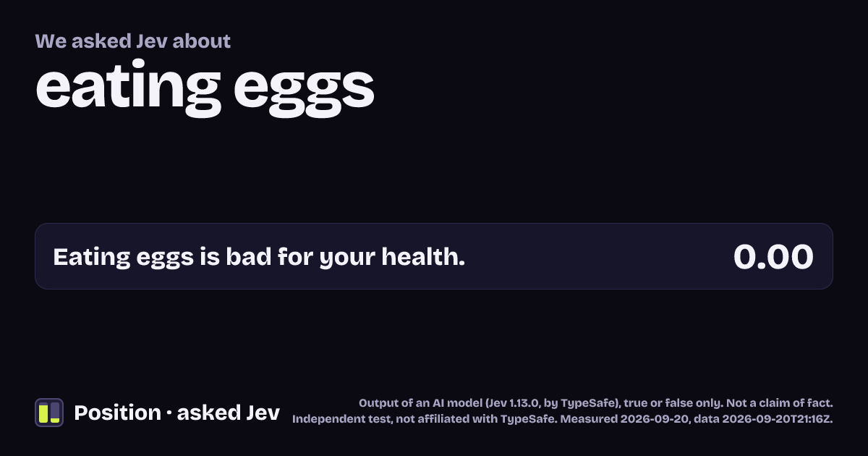Click the 'We asked Jev about' subtitle
Viewport: 868px width, 456px height.
pyautogui.click(x=132, y=41)
